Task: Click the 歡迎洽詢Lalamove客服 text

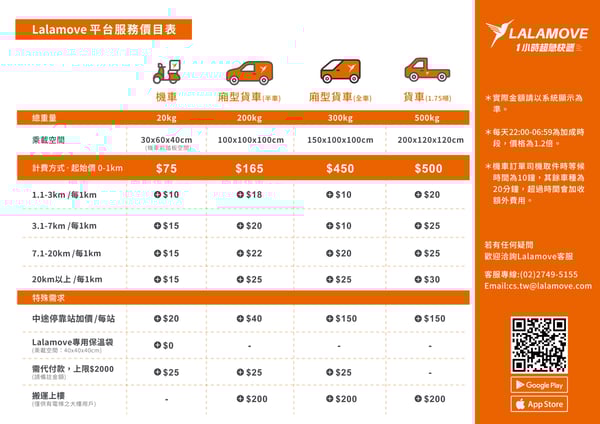Action: click(528, 256)
